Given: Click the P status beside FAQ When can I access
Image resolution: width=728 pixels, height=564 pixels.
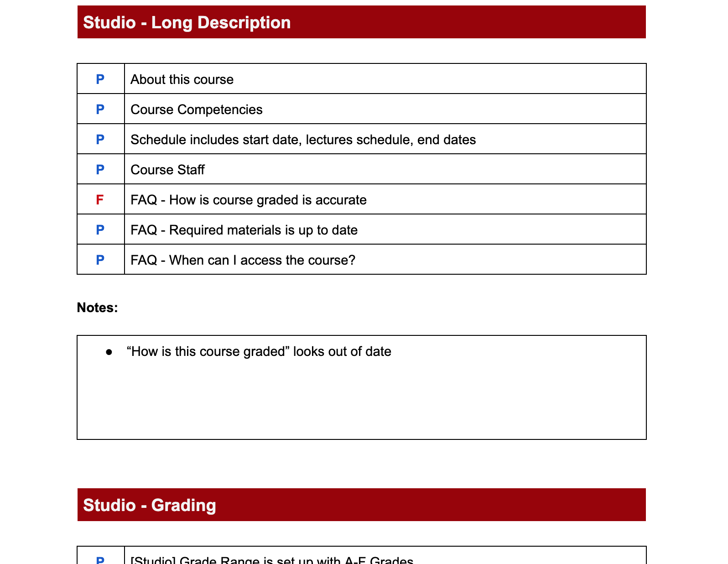Looking at the screenshot, I should pyautogui.click(x=100, y=260).
